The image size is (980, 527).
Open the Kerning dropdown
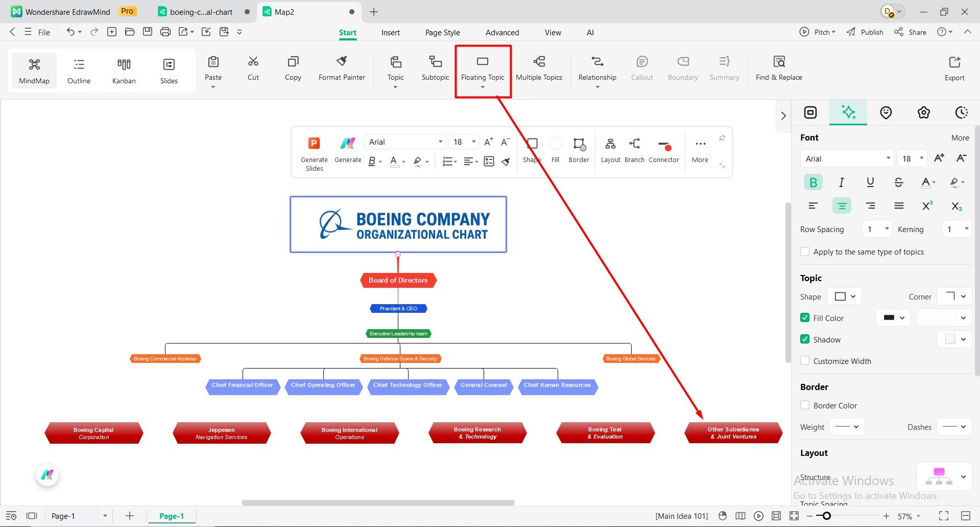pyautogui.click(x=957, y=229)
